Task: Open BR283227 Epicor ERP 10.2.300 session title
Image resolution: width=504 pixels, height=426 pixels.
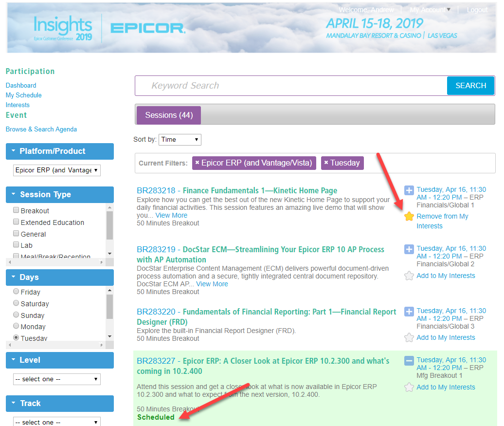Action: pyautogui.click(x=263, y=366)
